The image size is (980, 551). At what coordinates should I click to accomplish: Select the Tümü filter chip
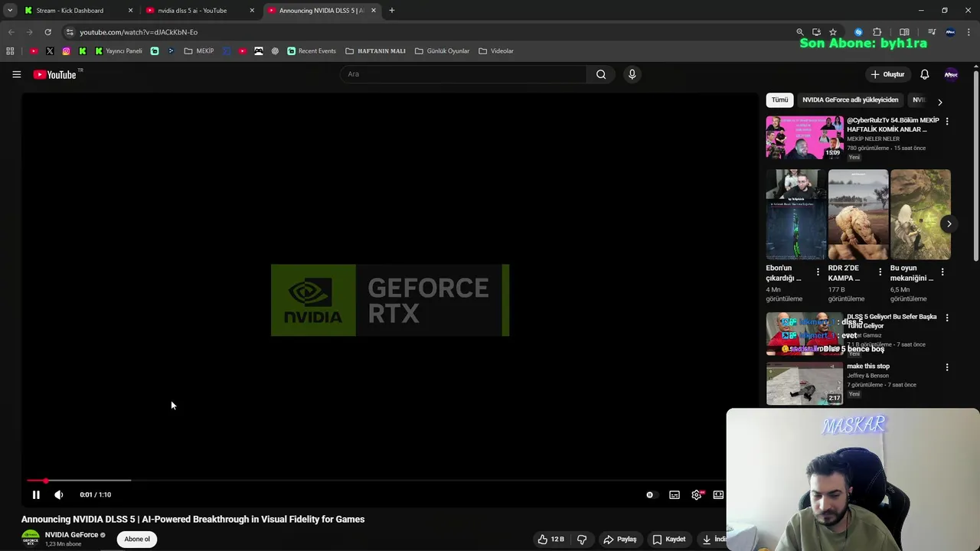779,99
